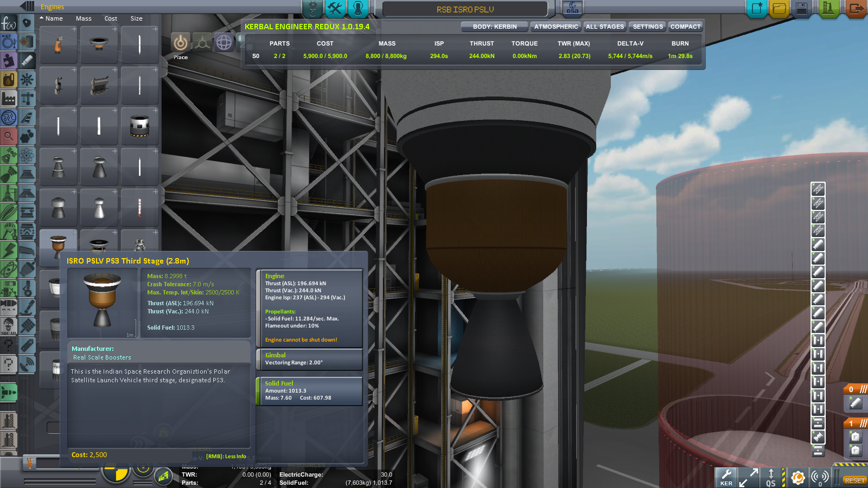The width and height of the screenshot is (868, 488).
Task: Open the solar panel Electrical category
Action: click(27, 326)
